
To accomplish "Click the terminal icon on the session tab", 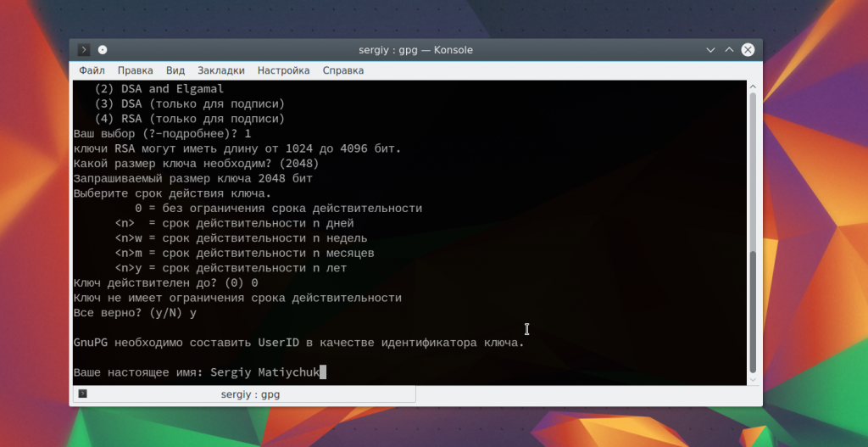I will pos(82,394).
